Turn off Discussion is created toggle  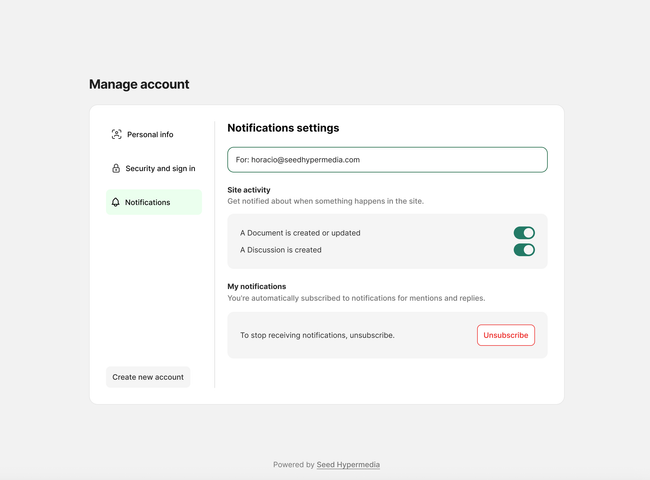(x=524, y=250)
